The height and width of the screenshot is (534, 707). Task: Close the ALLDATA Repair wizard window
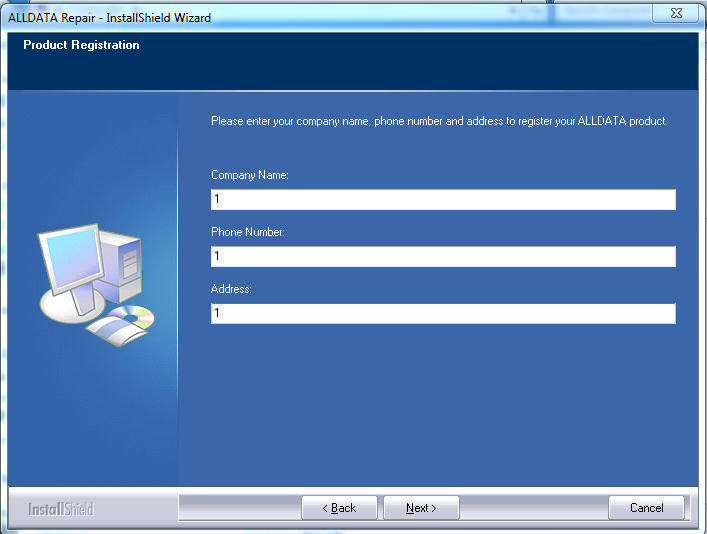point(676,13)
